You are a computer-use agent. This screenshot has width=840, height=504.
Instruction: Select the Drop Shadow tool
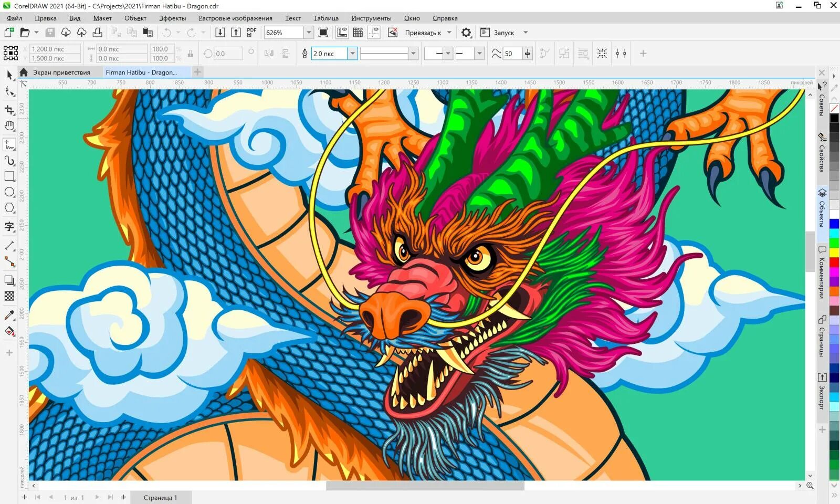pyautogui.click(x=9, y=280)
